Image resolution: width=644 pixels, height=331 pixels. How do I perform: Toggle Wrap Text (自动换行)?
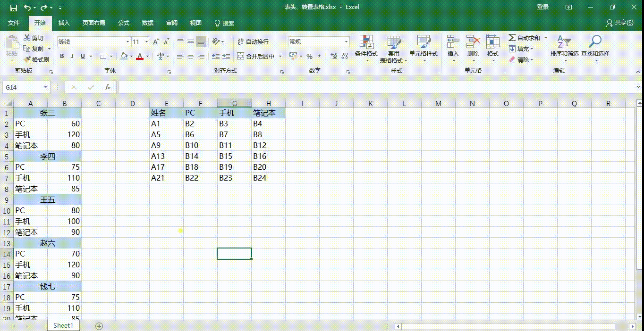tap(253, 42)
